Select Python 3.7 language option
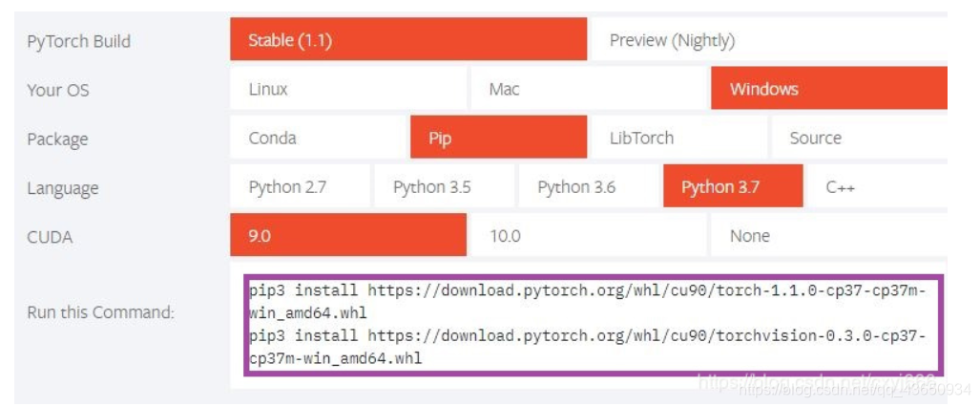Screen dimensions: 980x407 [732, 186]
